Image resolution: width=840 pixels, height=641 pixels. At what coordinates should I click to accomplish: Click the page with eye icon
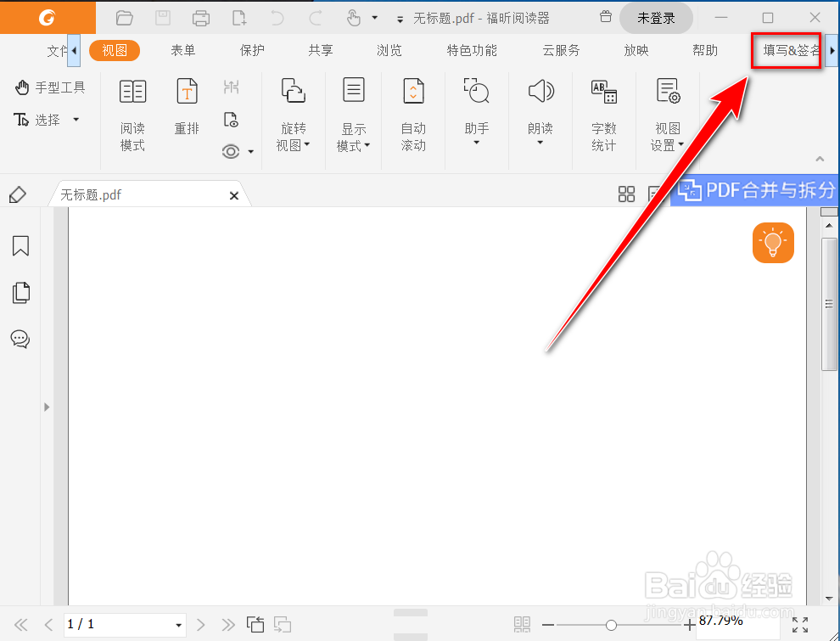click(231, 120)
